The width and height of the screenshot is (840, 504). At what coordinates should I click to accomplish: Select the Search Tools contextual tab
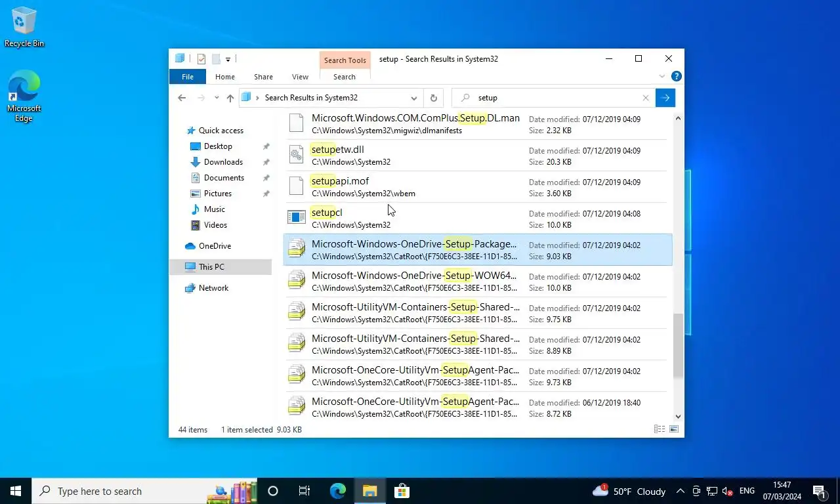(345, 60)
